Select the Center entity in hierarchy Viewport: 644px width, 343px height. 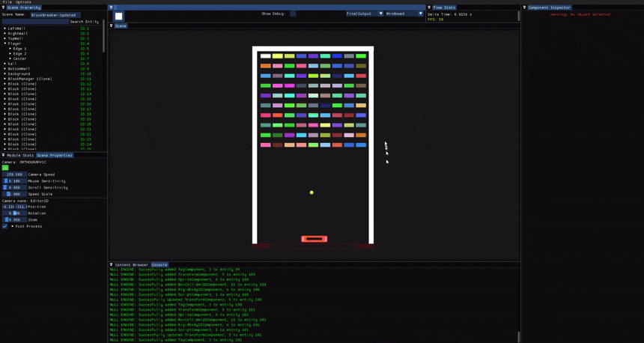[19, 58]
